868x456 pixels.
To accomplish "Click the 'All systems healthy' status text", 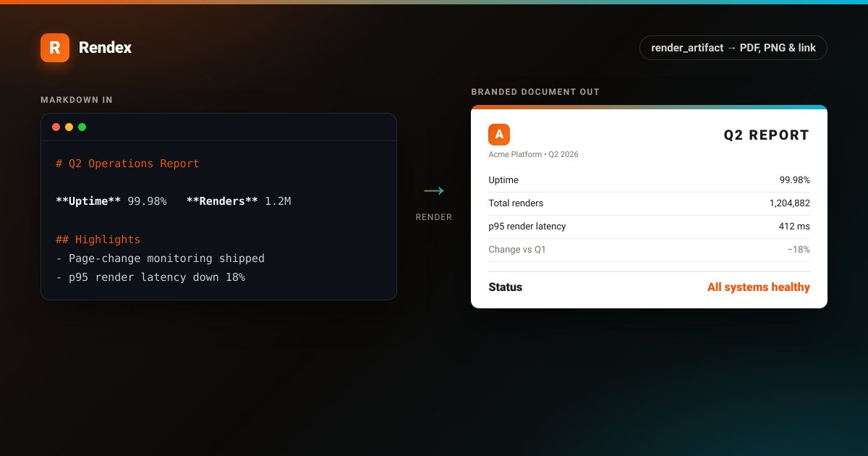I will (x=759, y=287).
